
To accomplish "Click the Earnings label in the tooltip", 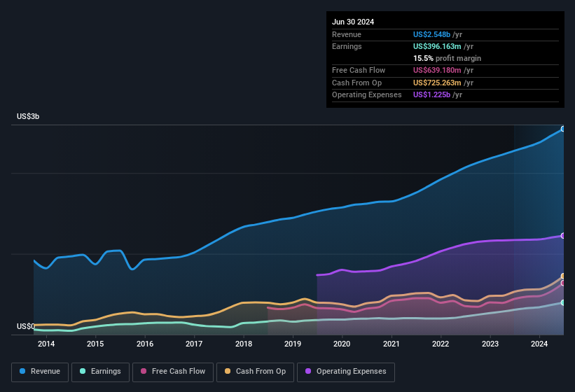I will pyautogui.click(x=347, y=46).
